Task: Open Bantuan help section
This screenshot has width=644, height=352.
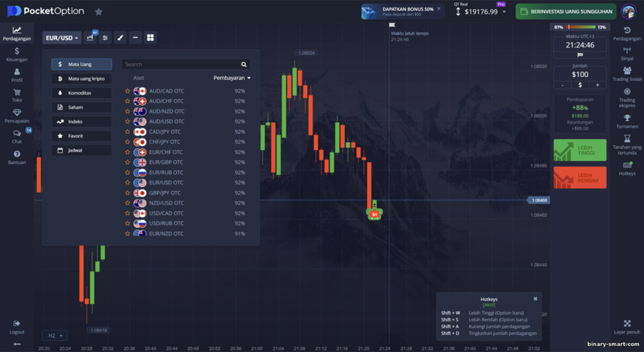Action: click(16, 158)
